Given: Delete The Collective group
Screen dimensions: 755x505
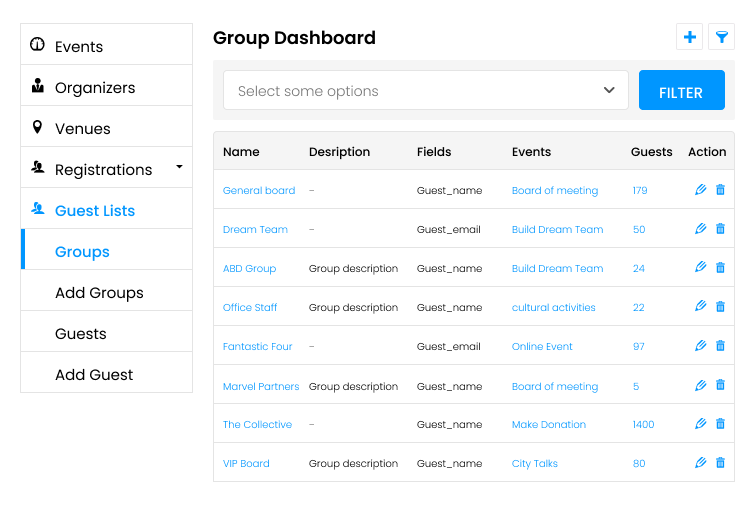Looking at the screenshot, I should [x=720, y=424].
